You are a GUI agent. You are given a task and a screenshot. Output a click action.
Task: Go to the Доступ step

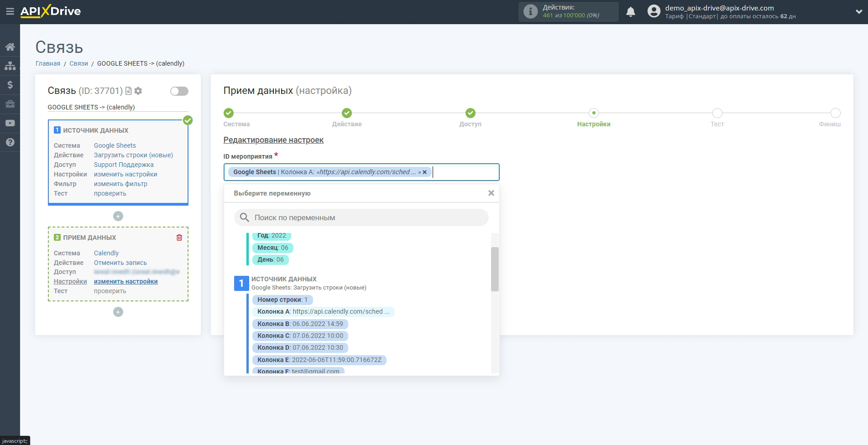click(471, 113)
